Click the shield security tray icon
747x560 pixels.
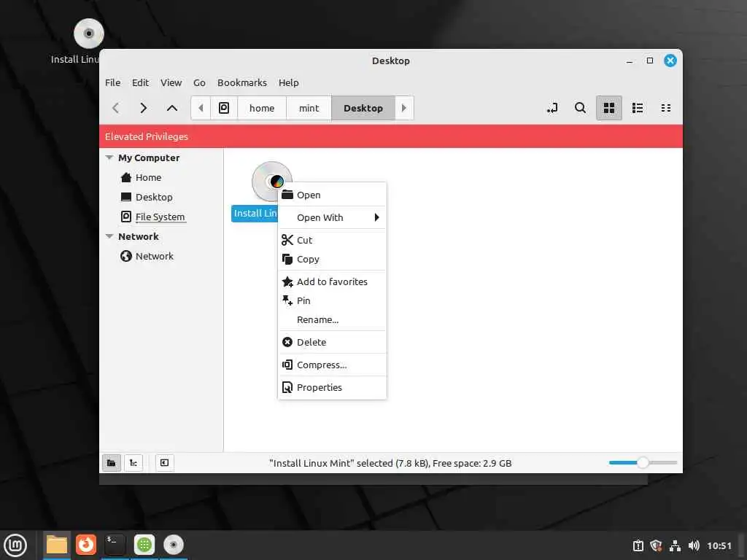(x=656, y=545)
